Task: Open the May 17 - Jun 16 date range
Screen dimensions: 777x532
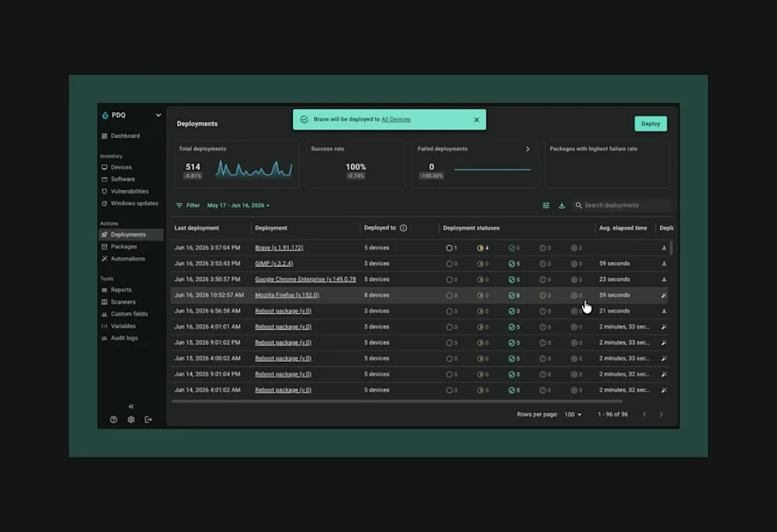Action: click(239, 205)
